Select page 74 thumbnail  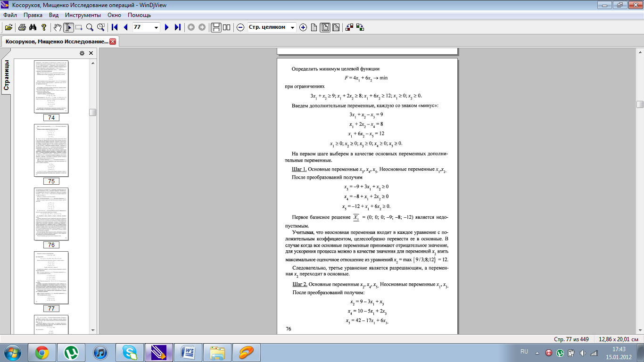[x=51, y=87]
